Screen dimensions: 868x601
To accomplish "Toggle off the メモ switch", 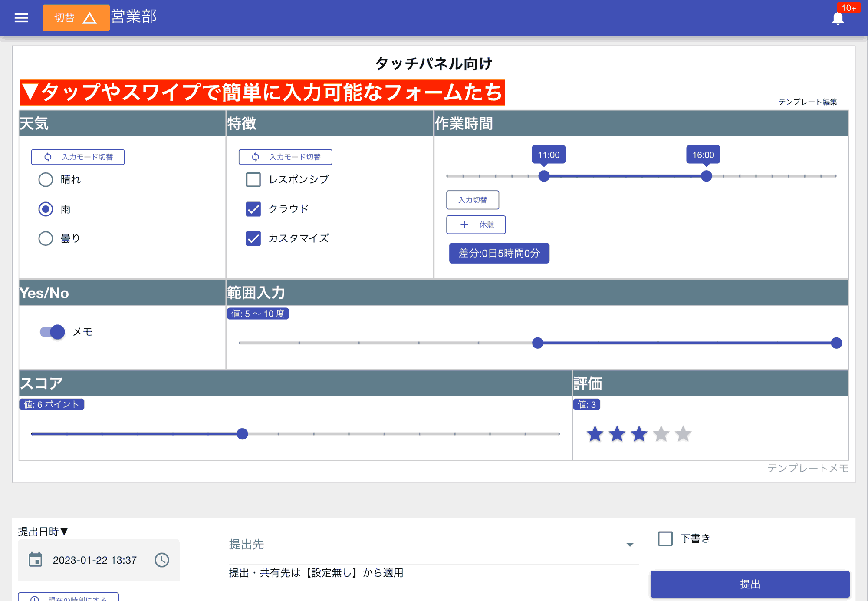I will tap(51, 331).
